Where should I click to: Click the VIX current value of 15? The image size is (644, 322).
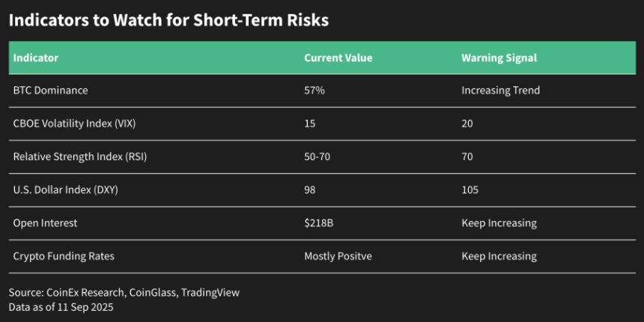click(310, 124)
